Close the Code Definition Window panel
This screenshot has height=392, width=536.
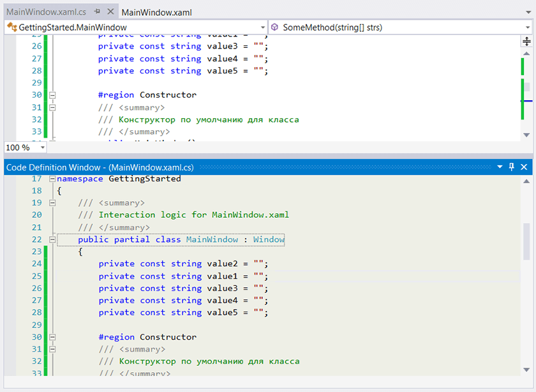pyautogui.click(x=524, y=167)
